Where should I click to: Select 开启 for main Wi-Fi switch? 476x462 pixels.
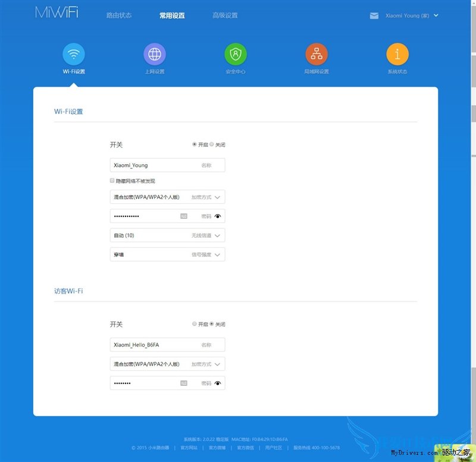point(195,144)
